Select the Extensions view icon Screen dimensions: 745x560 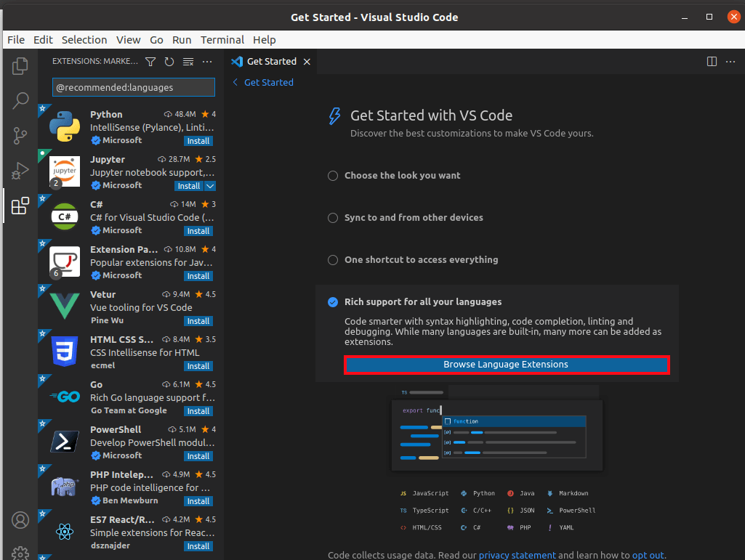(20, 206)
